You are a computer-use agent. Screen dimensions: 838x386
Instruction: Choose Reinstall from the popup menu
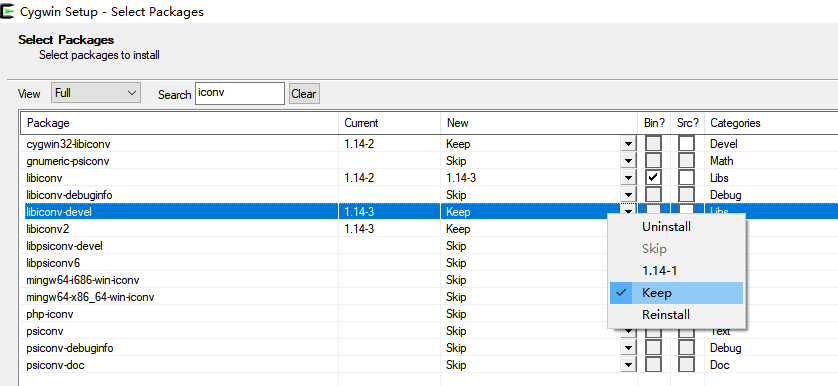click(x=677, y=315)
